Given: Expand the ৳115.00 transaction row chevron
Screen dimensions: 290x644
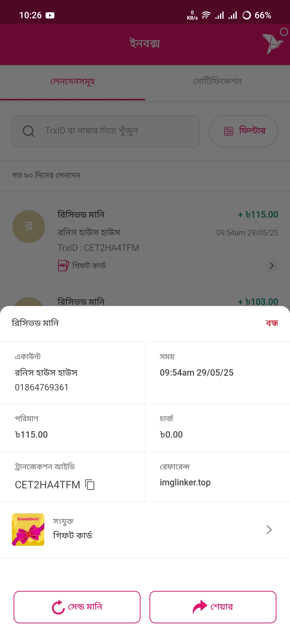Looking at the screenshot, I should tap(271, 266).
